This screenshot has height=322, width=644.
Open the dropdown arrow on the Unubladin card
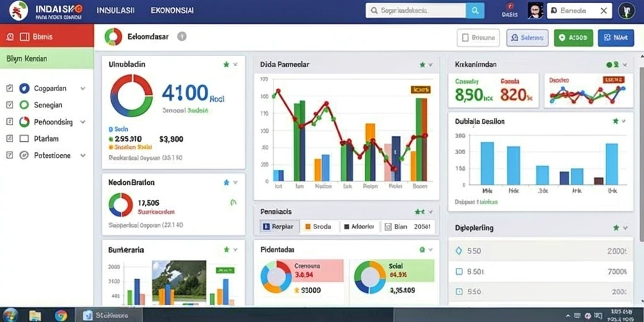235,65
